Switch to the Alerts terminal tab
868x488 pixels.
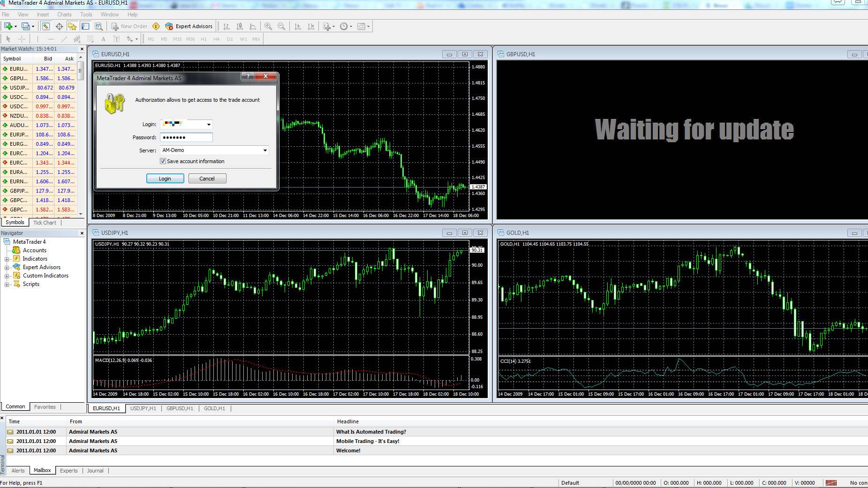(18, 471)
